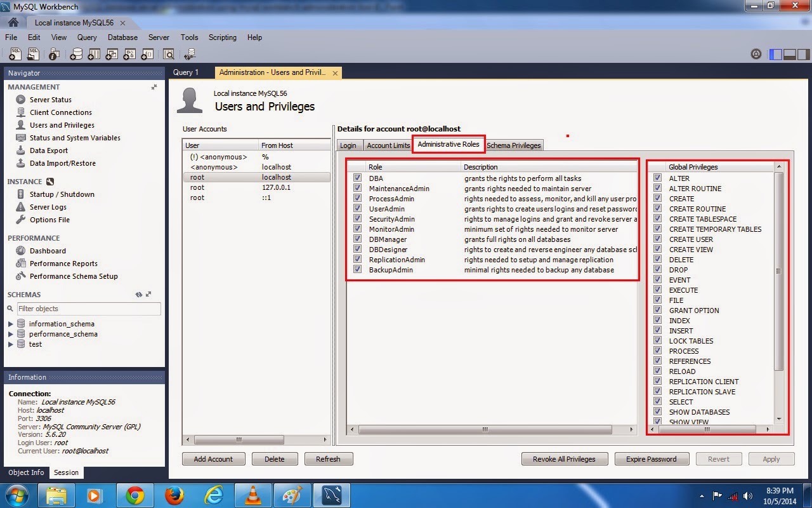The image size is (812, 508).
Task: Toggle the right sidebar panel icon
Action: (803, 54)
